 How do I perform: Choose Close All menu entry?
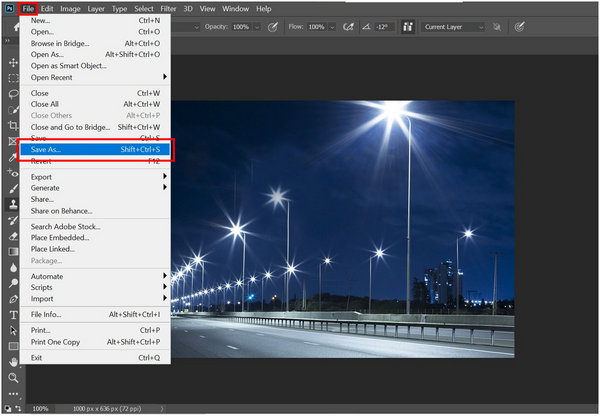[x=95, y=104]
